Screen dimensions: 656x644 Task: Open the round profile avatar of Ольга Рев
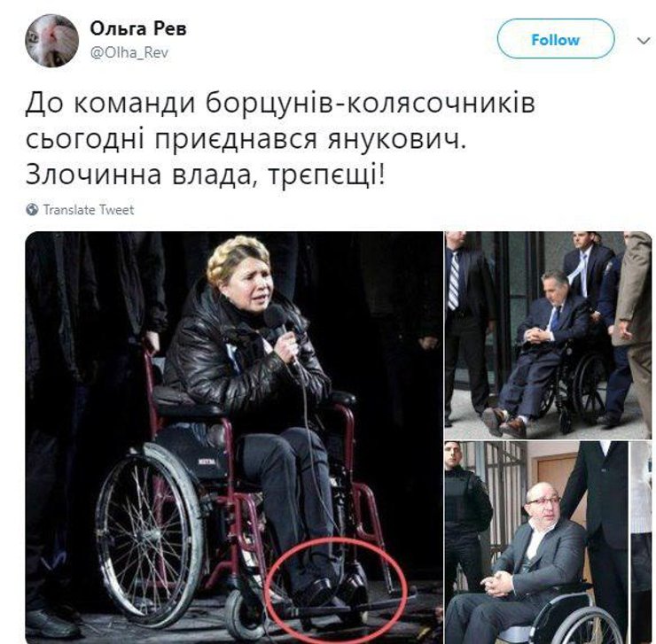52,41
